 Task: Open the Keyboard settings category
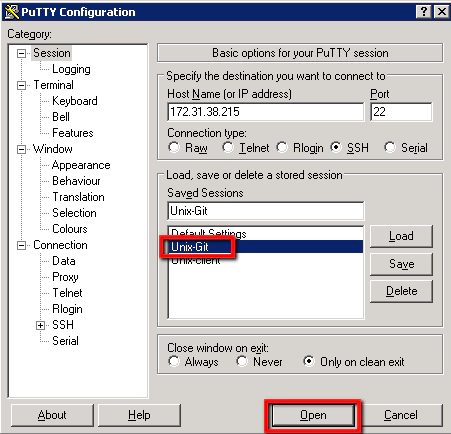[x=75, y=101]
